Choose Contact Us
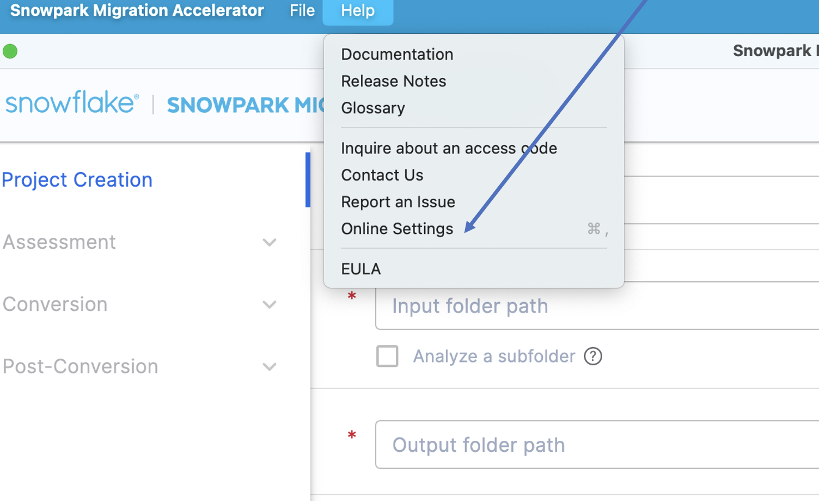Screen dimensions: 819x504 coord(382,175)
